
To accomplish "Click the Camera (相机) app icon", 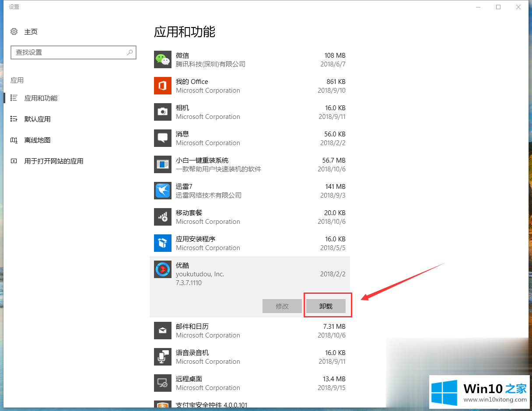I will (x=163, y=112).
